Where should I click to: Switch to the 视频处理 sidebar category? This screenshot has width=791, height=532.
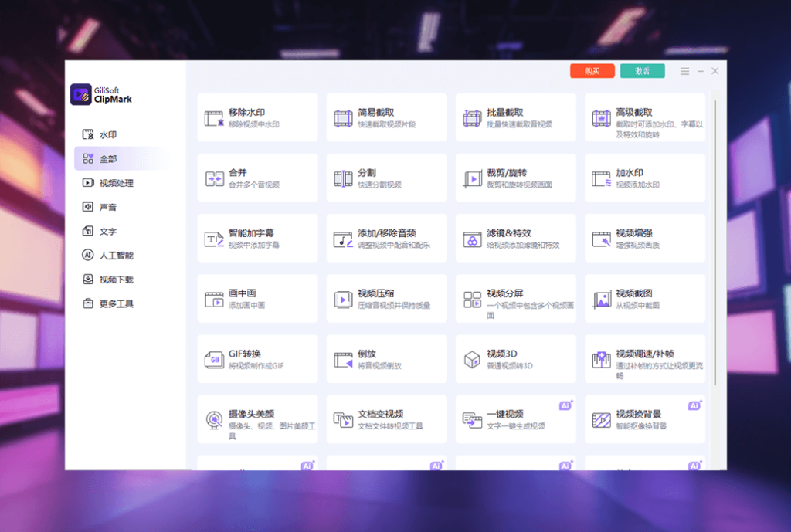(x=124, y=183)
